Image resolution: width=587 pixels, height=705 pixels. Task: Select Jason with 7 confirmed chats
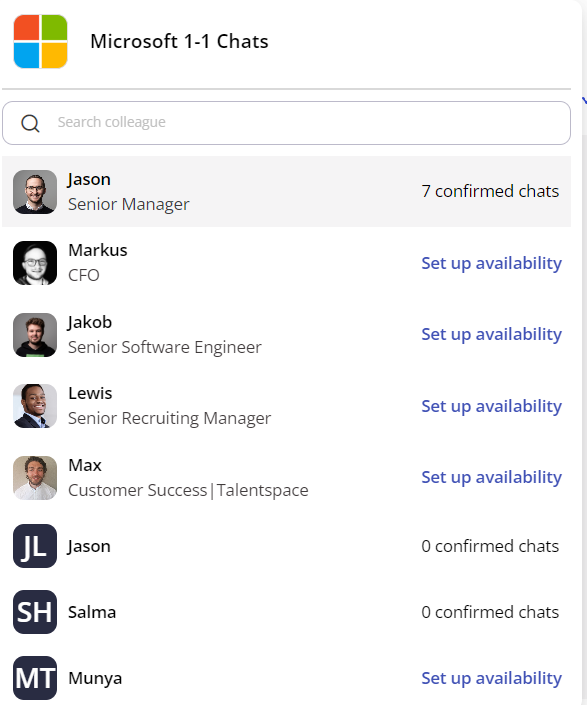pyautogui.click(x=286, y=192)
